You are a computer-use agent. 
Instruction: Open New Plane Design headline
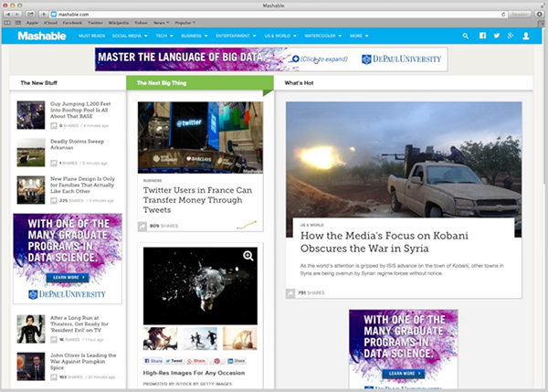(82, 185)
